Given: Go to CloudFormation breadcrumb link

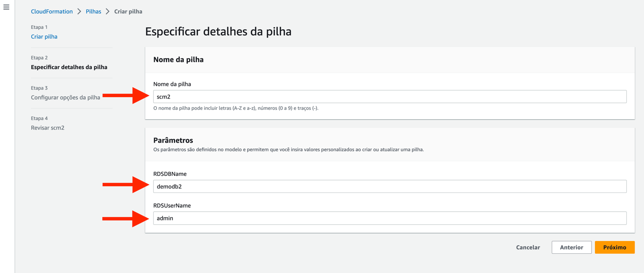Looking at the screenshot, I should (52, 11).
